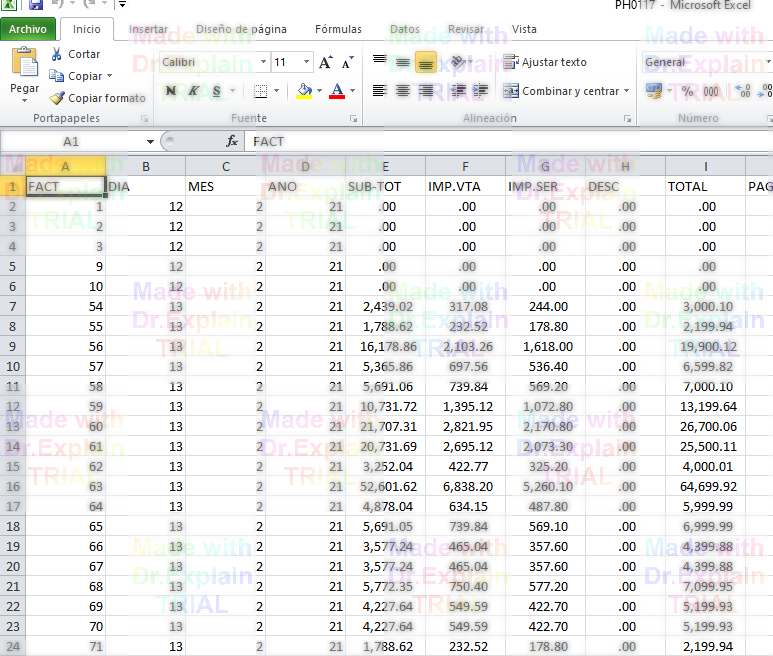Click the Pegar paste icon
This screenshot has height=656, width=773.
(24, 65)
